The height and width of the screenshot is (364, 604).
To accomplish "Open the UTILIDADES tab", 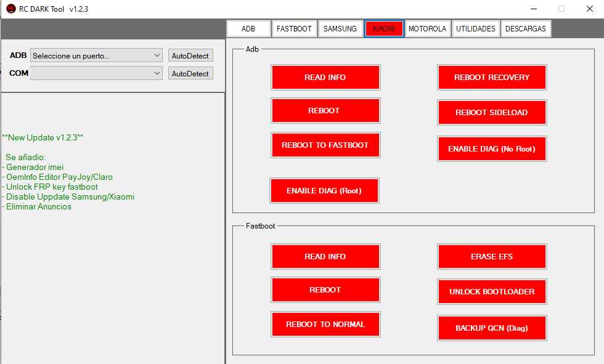I will [475, 29].
